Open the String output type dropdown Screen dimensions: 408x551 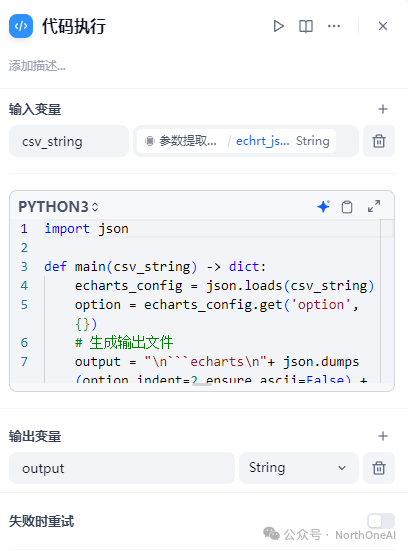(299, 468)
